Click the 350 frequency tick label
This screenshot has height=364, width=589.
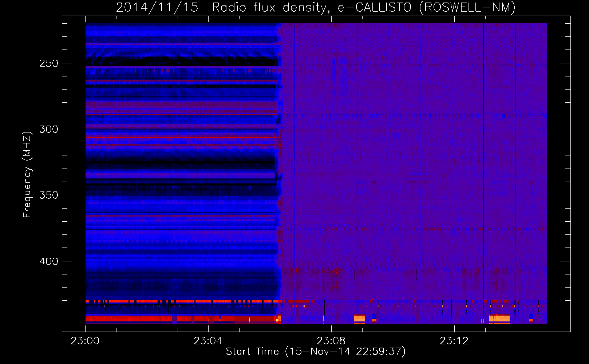[49, 195]
